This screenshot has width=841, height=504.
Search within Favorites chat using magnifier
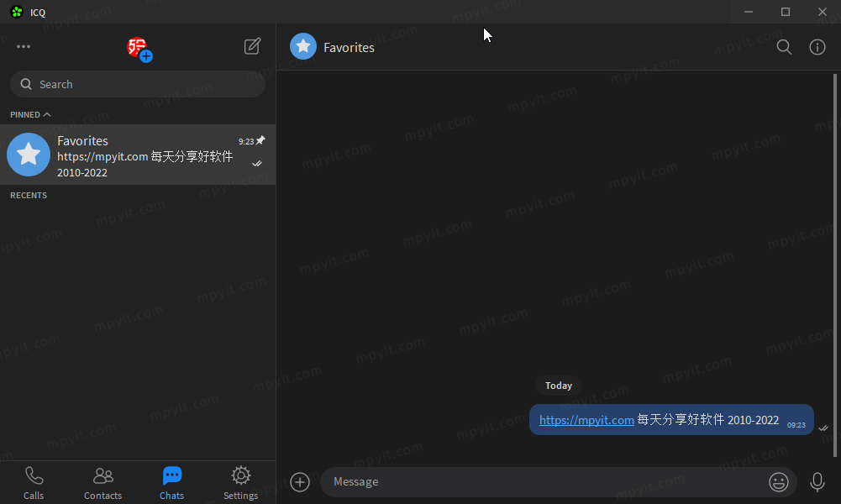(784, 47)
